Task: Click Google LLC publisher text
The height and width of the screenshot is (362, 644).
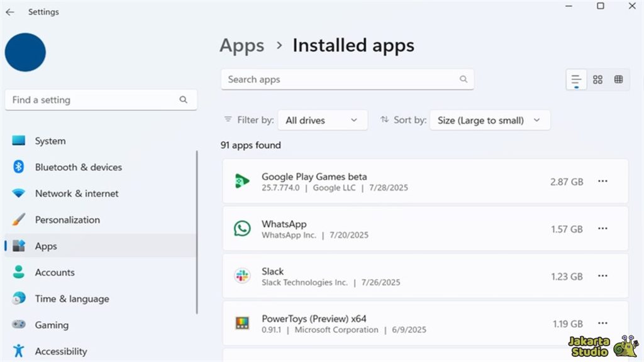Action: point(334,187)
